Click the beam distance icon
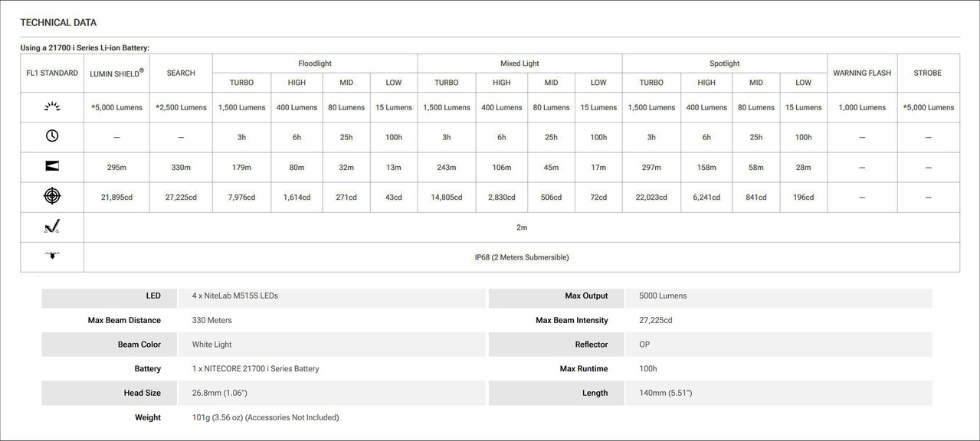 click(52, 166)
